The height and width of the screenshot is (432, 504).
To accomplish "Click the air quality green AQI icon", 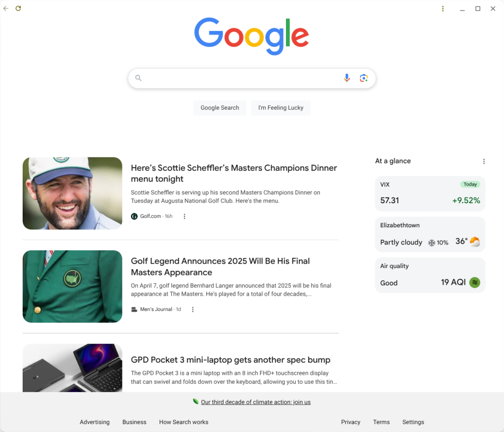I will pos(475,282).
